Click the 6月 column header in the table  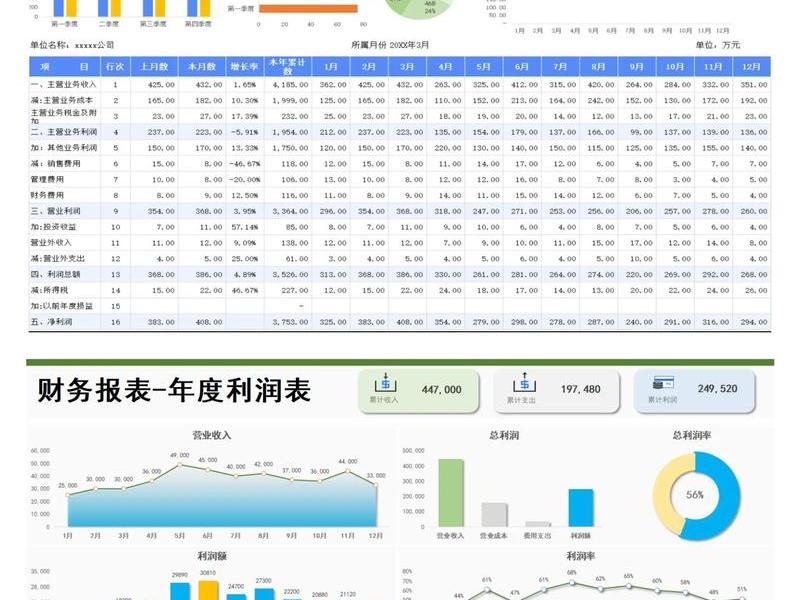pos(522,67)
